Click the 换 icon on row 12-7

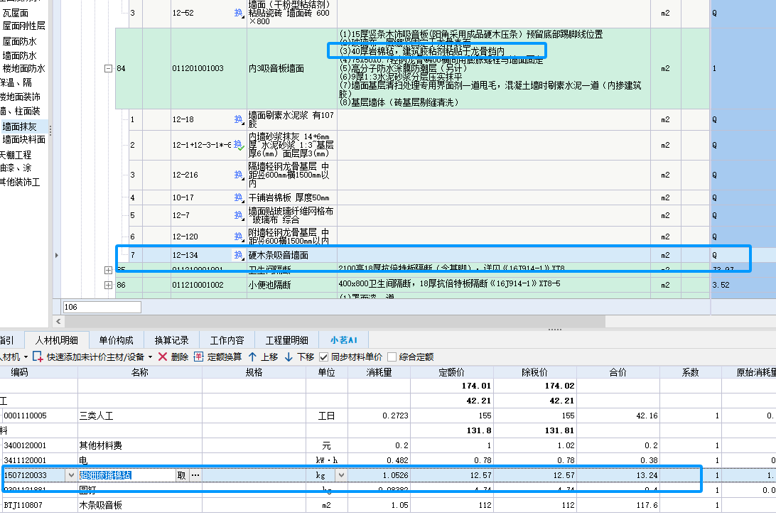pyautogui.click(x=239, y=215)
